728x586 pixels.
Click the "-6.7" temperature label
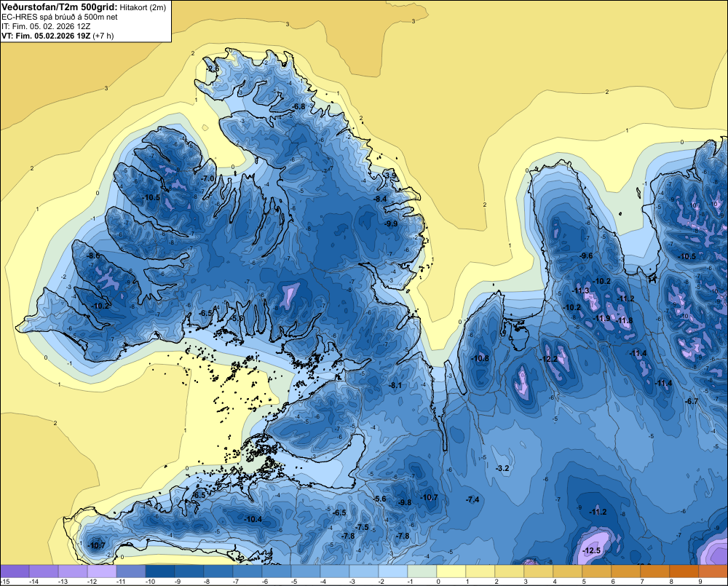click(x=692, y=401)
